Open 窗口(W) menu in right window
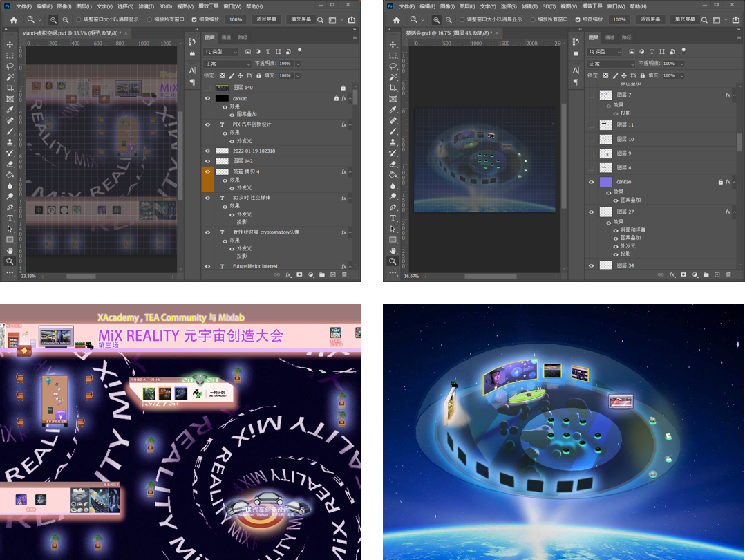Screen dimensions: 745x560 [x=616, y=6]
